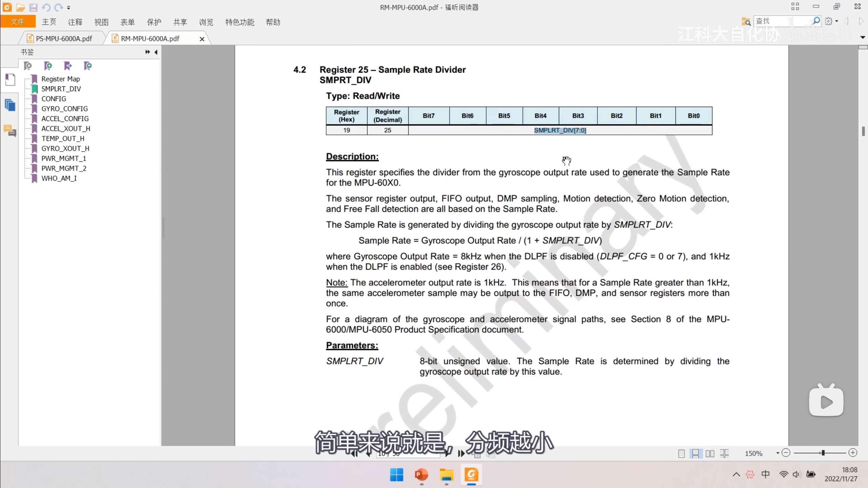Switch to PS-MPU-6000A.pdf tab

64,39
